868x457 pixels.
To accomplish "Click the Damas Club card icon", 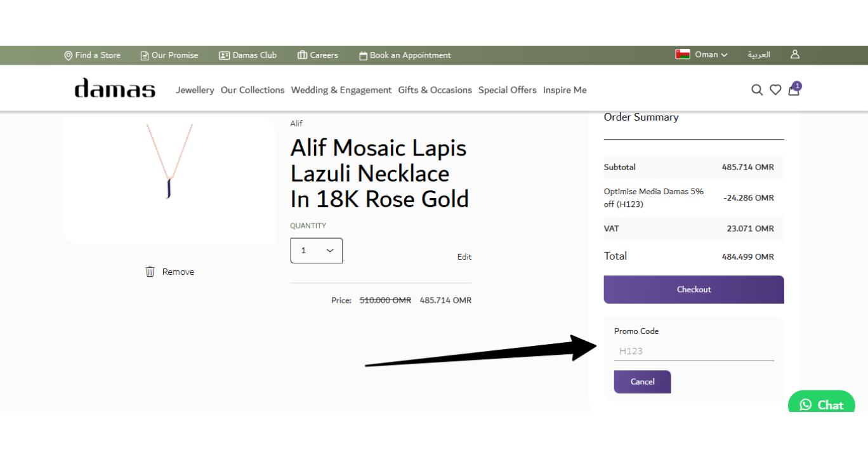I will point(224,55).
